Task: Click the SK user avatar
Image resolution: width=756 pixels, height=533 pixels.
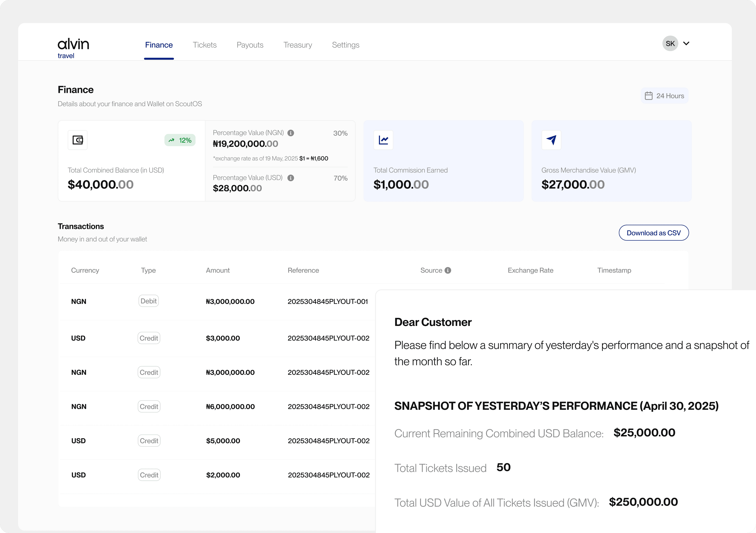Action: [670, 43]
